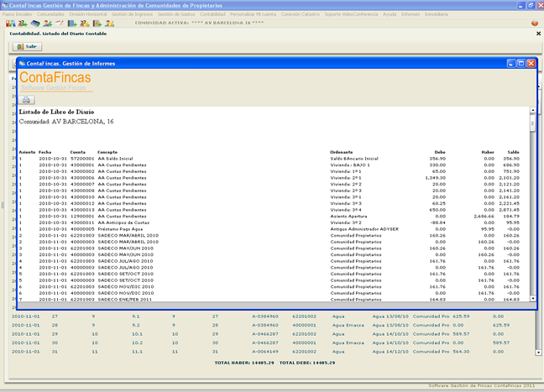This screenshot has width=544, height=392.
Task: Click the Concepto column header in report
Action: [x=107, y=152]
